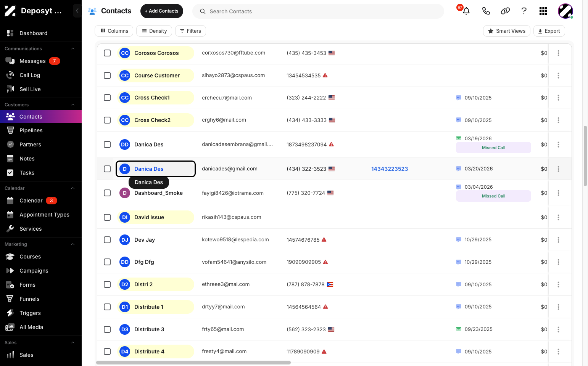
Task: Open row actions menu for Corosos Corosos
Action: [558, 53]
